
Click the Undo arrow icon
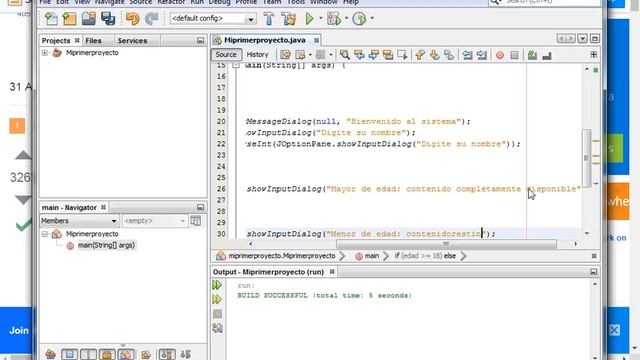coord(132,19)
